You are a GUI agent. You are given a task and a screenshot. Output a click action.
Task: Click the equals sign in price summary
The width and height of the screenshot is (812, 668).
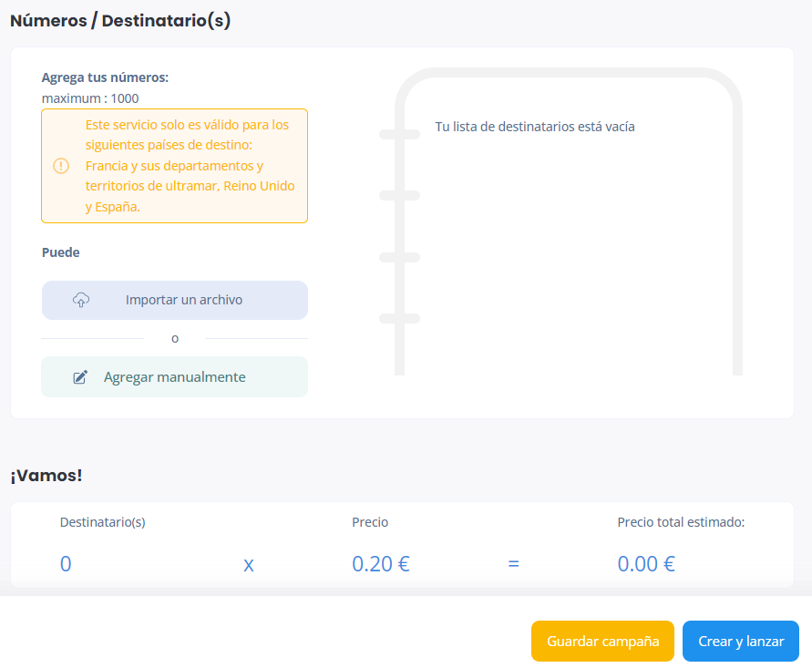[x=513, y=564]
